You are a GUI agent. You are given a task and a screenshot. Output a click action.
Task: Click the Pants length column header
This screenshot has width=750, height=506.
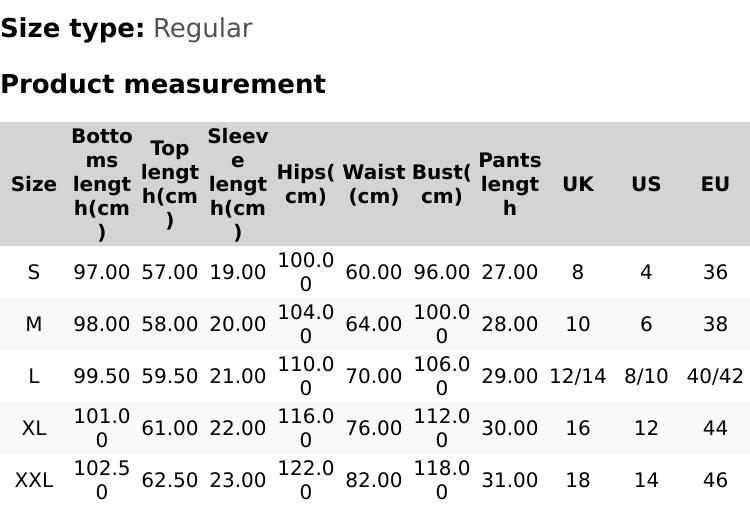tap(510, 184)
